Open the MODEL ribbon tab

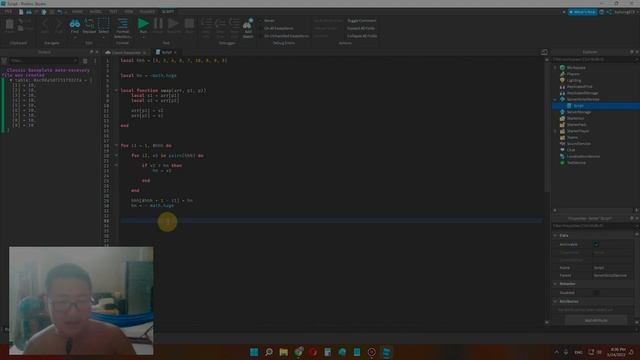click(x=95, y=12)
